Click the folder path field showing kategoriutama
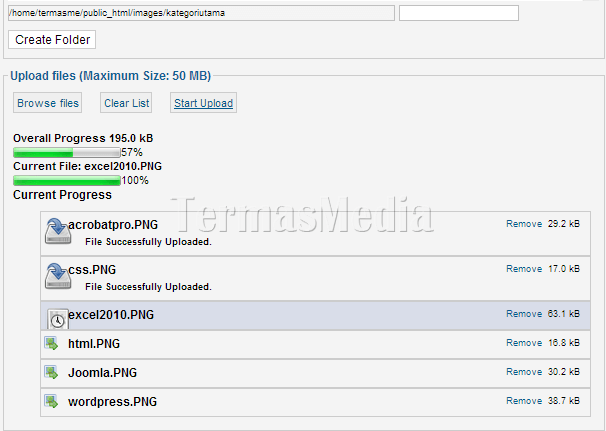Viewport: 606px width, 431px height. [x=201, y=13]
